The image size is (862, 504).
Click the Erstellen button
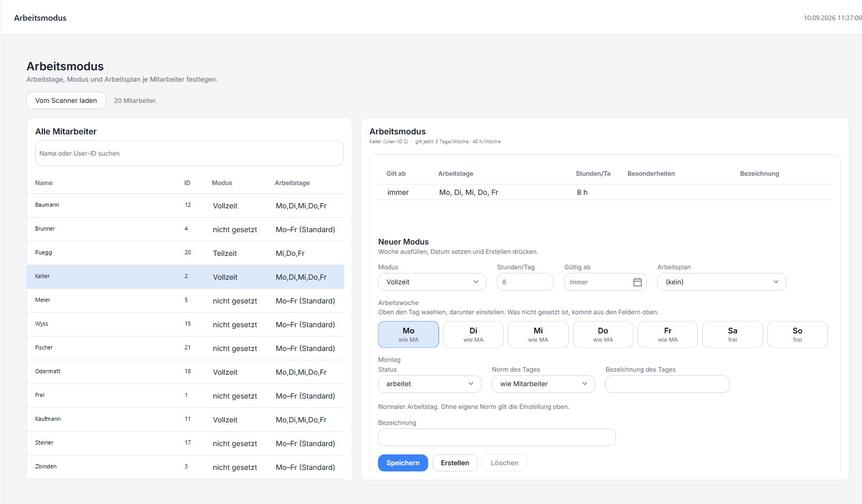coord(455,463)
